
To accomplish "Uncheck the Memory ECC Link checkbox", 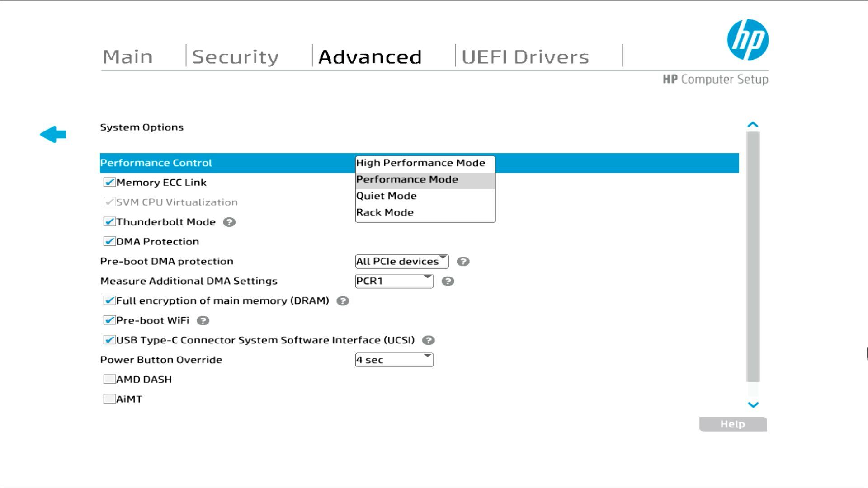I will (109, 183).
